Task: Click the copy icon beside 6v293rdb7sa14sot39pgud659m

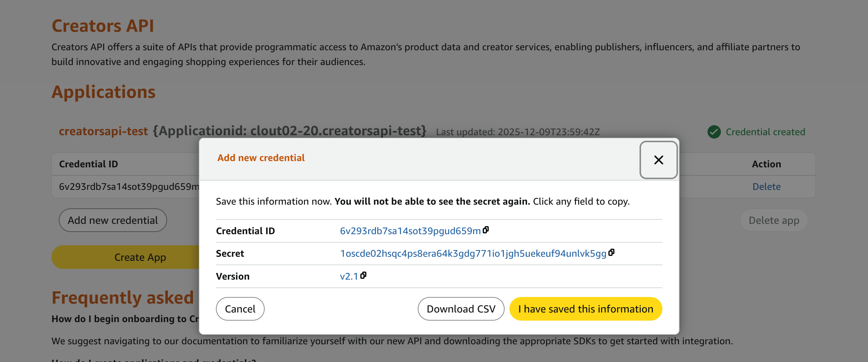Action: click(486, 230)
